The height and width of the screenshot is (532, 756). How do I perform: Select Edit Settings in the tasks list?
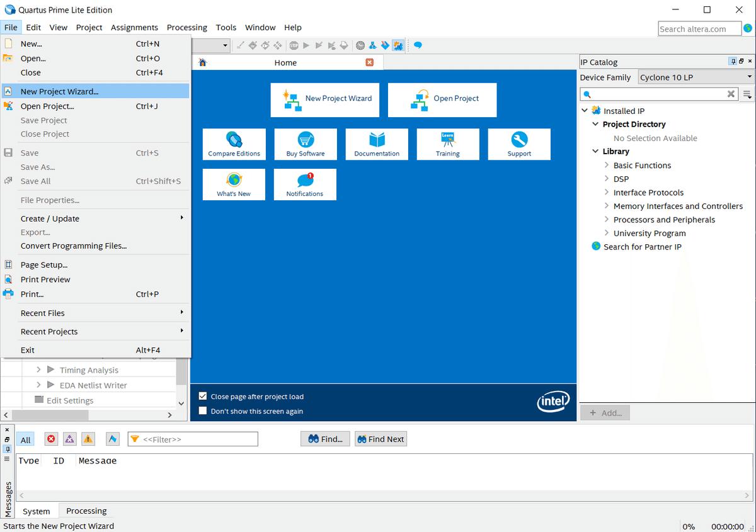pyautogui.click(x=70, y=400)
